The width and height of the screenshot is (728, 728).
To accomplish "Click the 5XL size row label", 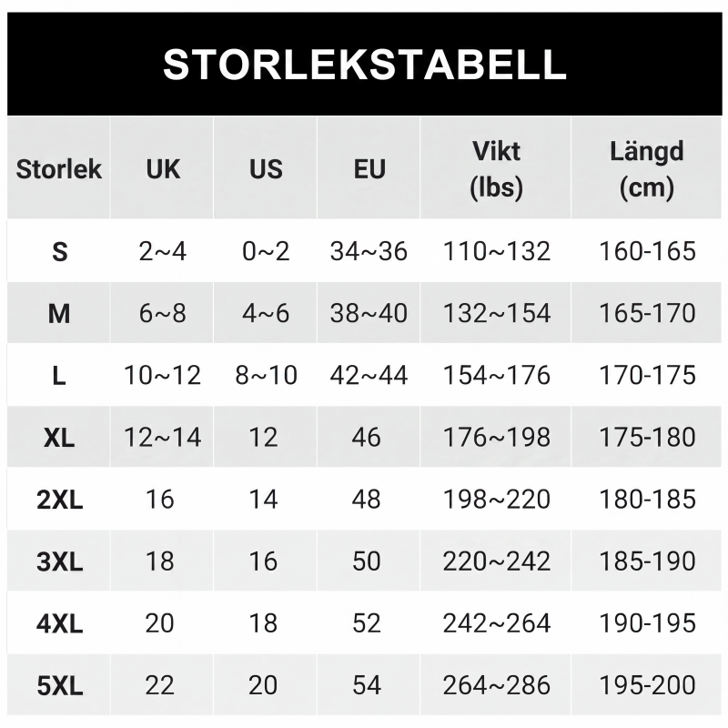I will (59, 685).
